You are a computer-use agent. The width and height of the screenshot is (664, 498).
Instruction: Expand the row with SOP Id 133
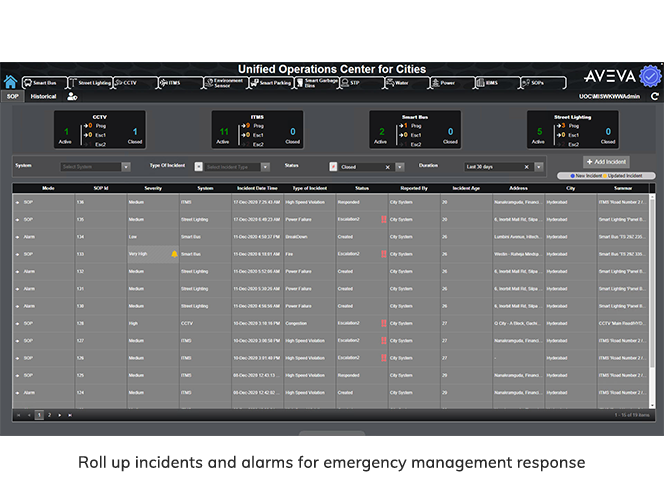tap(17, 255)
